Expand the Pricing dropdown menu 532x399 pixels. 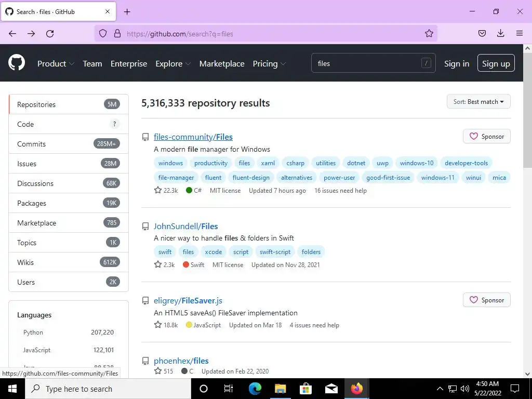[x=270, y=63]
